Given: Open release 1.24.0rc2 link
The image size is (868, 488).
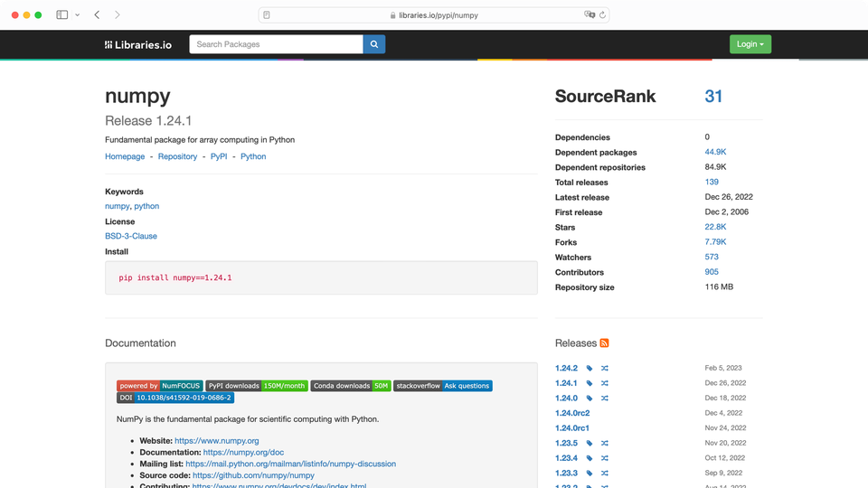Looking at the screenshot, I should [x=572, y=413].
